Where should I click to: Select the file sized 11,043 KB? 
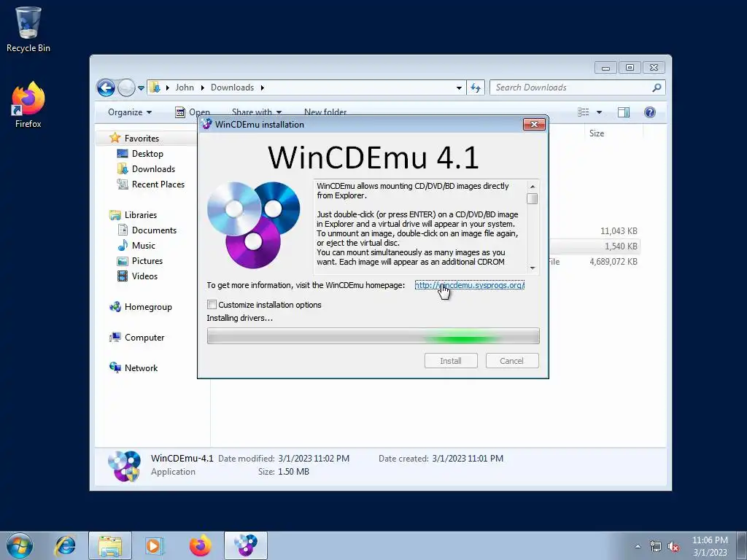click(619, 231)
